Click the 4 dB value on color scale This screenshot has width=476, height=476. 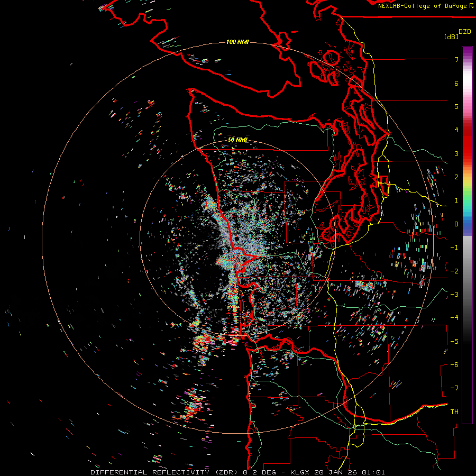point(456,130)
